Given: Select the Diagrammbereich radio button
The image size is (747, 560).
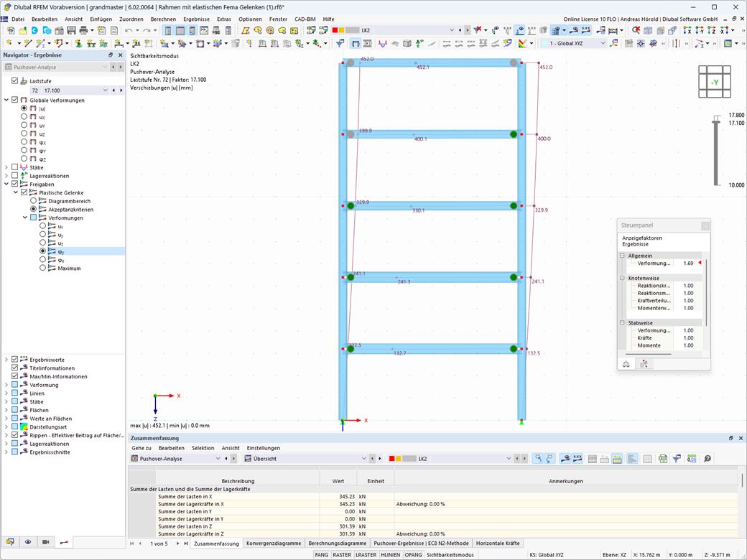Looking at the screenshot, I should coord(33,201).
